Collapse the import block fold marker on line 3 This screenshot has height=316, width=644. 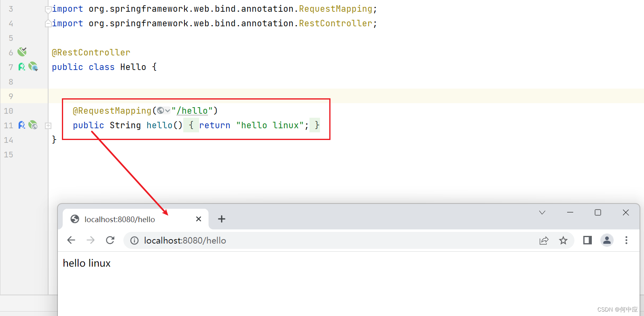48,9
